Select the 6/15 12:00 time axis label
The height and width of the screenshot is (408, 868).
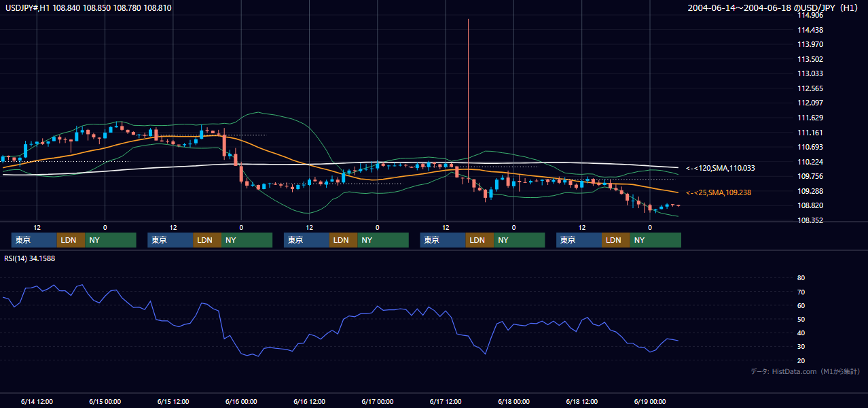coord(173,401)
